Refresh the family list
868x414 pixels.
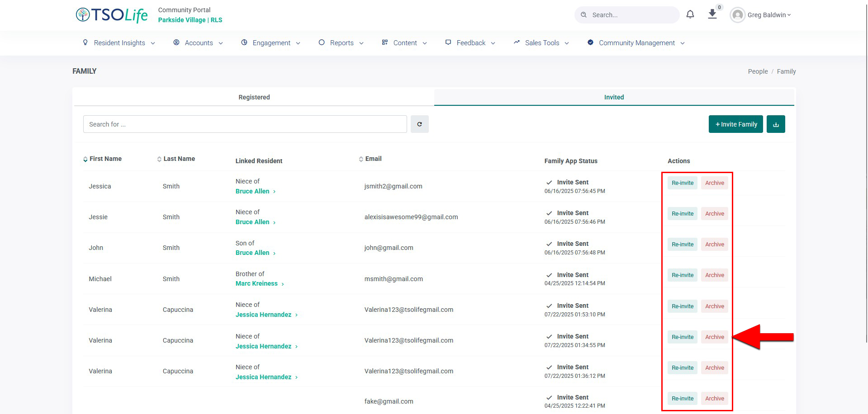tap(420, 124)
